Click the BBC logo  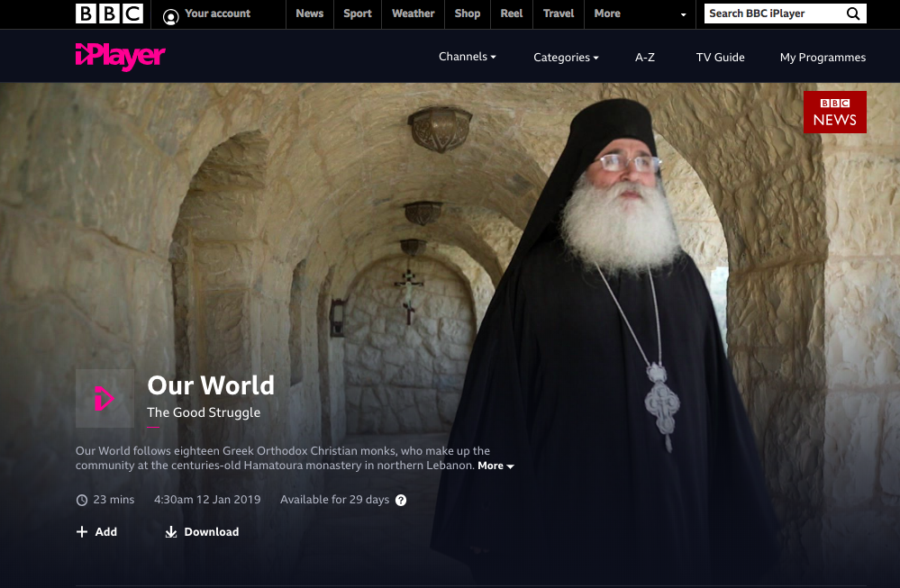pos(109,14)
